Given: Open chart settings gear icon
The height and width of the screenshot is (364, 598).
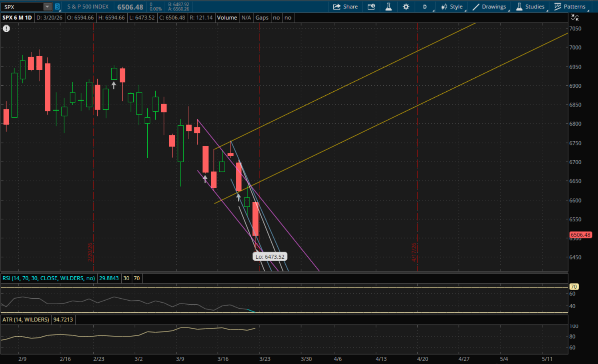Looking at the screenshot, I should 406,7.
